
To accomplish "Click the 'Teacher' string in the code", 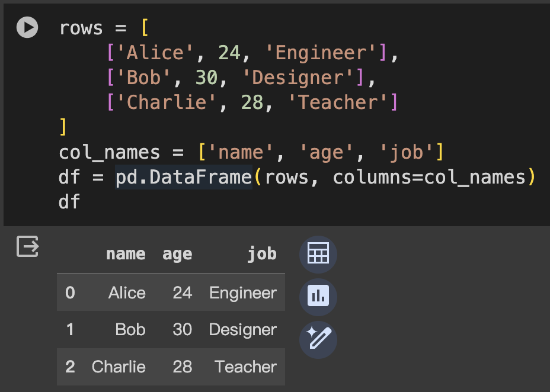I will (338, 102).
